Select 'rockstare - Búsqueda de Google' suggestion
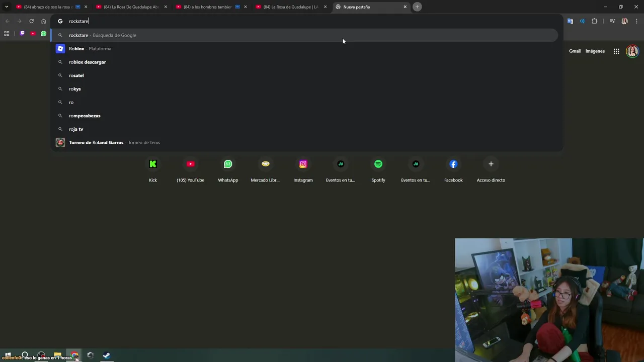Screen dimensions: 644x362 click(304, 35)
